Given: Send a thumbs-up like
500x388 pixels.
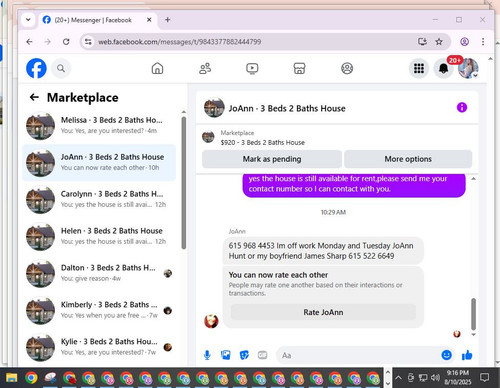Looking at the screenshot, I should point(467,355).
